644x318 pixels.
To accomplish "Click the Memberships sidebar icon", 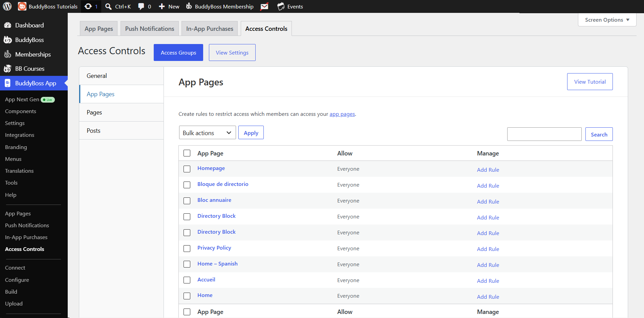I will [x=7, y=54].
